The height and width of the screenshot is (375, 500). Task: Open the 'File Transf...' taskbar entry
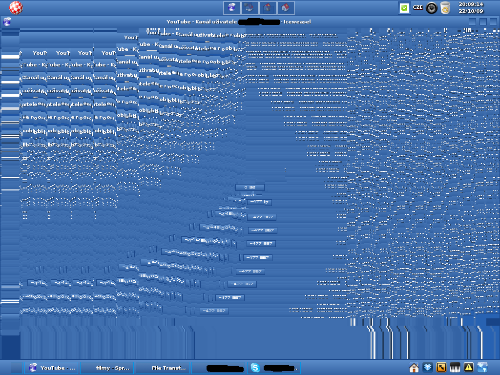tap(163, 368)
